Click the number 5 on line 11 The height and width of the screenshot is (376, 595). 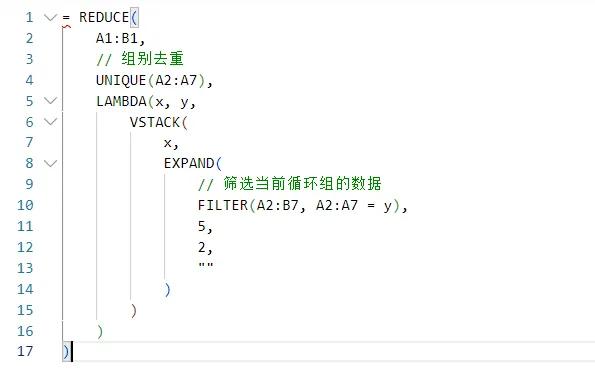(x=201, y=227)
